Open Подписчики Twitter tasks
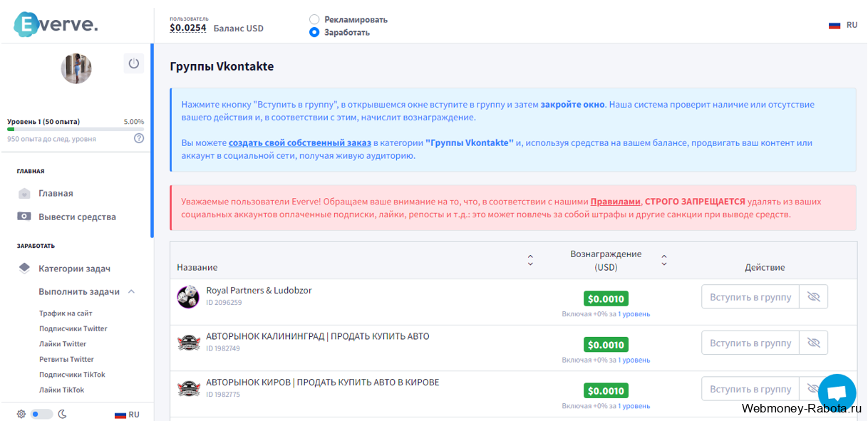 pyautogui.click(x=73, y=328)
